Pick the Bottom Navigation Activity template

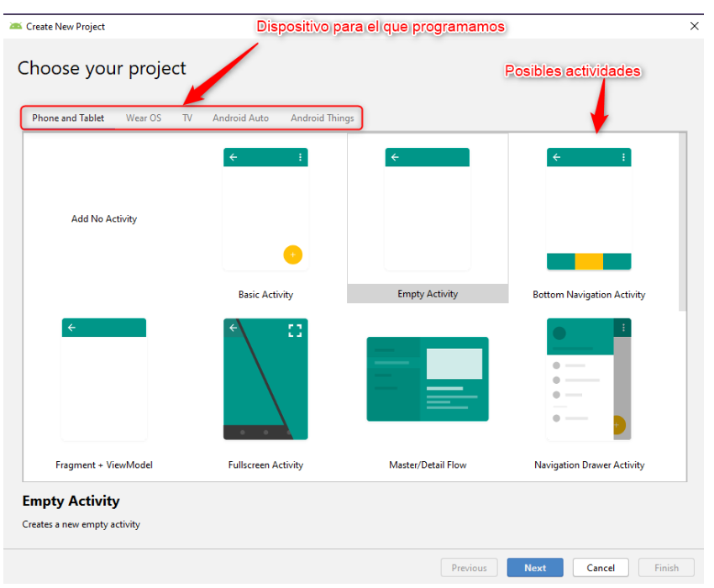coord(589,210)
